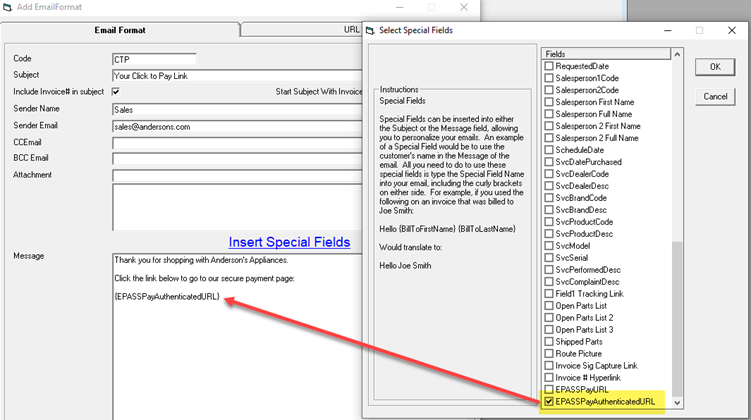Viewport: 751px width, 420px height.
Task: Toggle Include Invoice# in subject checkbox
Action: click(x=115, y=91)
